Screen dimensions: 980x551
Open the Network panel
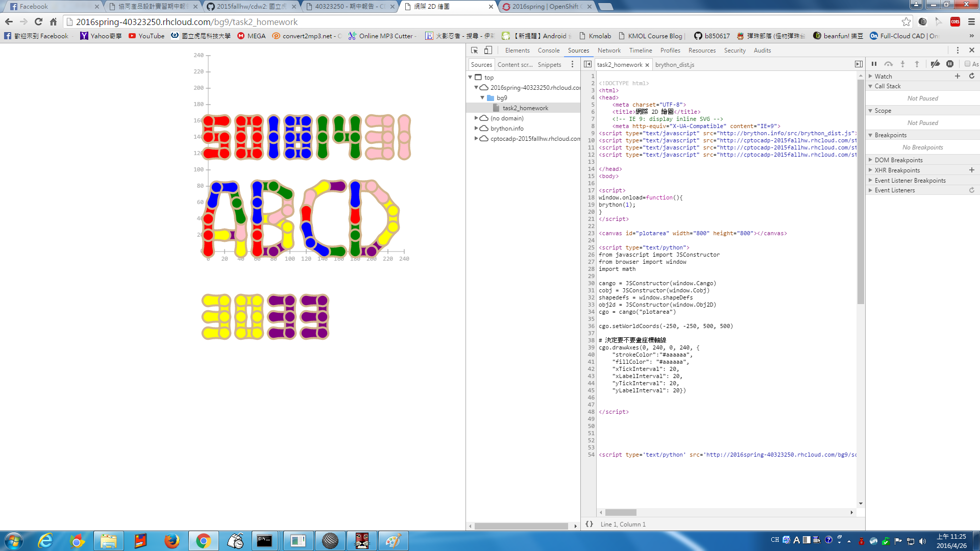coord(609,50)
